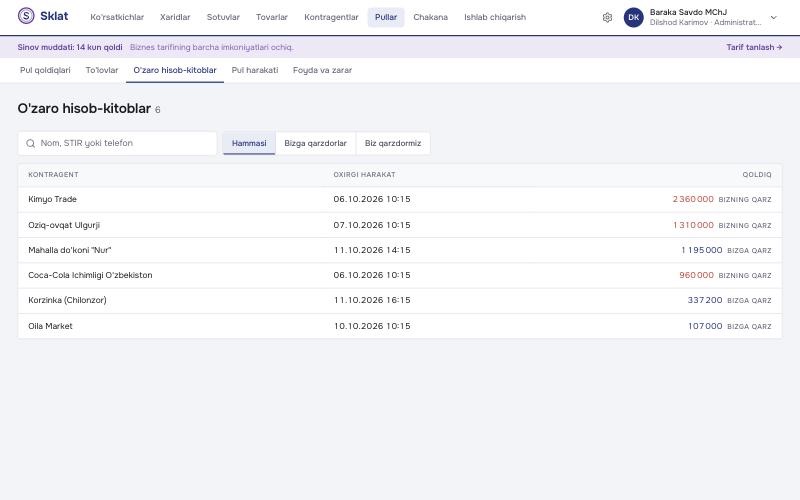Click date 11.10.2026 14:15
Screen dimensions: 800x500
coord(372,250)
